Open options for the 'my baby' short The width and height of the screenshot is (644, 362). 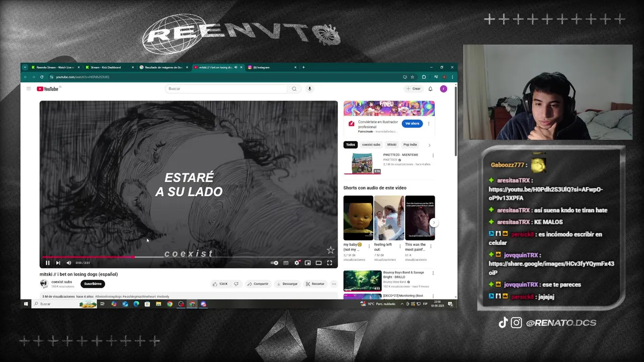point(369,246)
